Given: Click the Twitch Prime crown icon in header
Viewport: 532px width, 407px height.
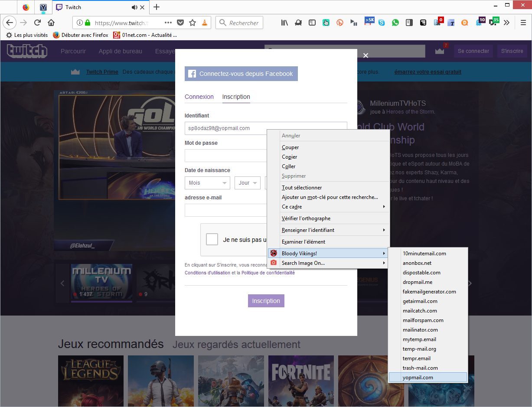Looking at the screenshot, I should click(440, 51).
